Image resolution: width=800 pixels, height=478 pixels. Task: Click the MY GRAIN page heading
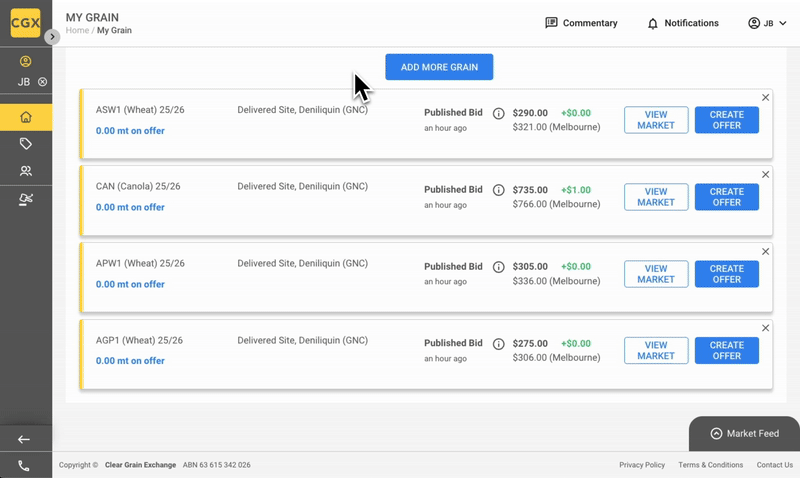coord(92,17)
